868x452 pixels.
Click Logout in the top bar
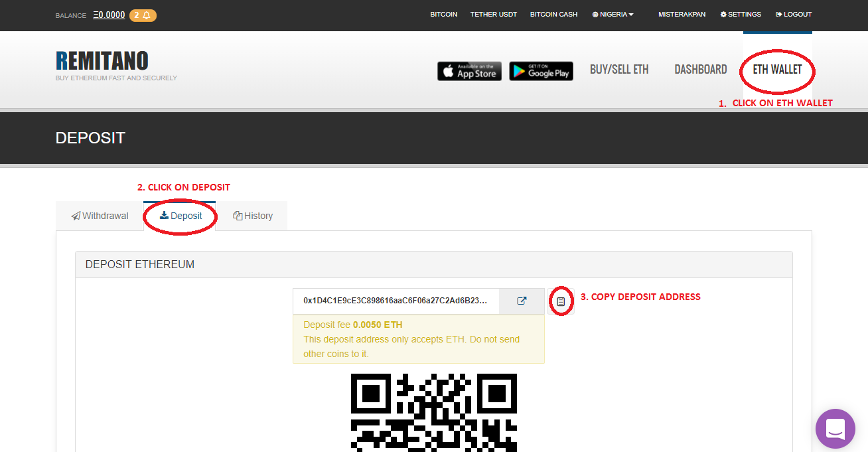[x=794, y=15]
